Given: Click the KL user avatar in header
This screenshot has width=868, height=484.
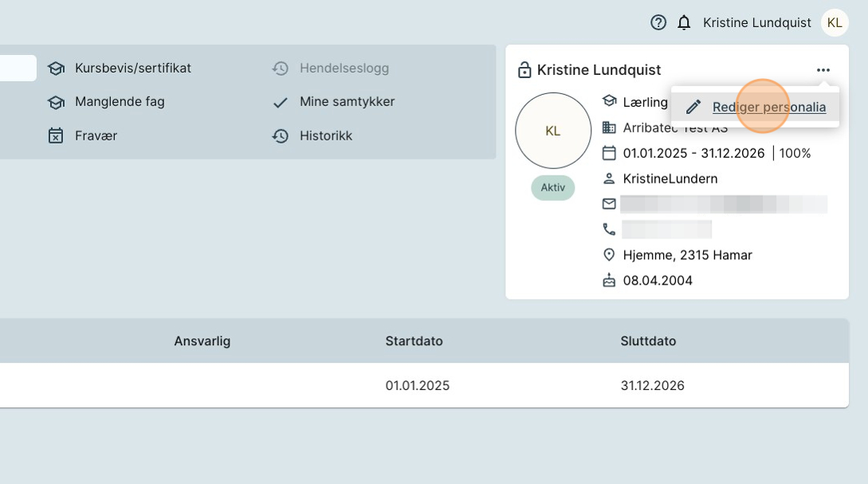Looking at the screenshot, I should coord(835,22).
